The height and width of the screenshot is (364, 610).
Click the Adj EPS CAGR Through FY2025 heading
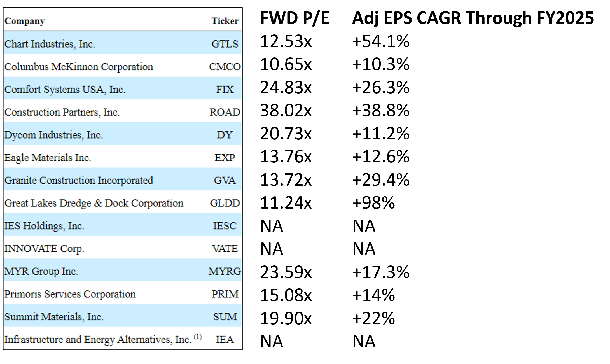click(473, 18)
